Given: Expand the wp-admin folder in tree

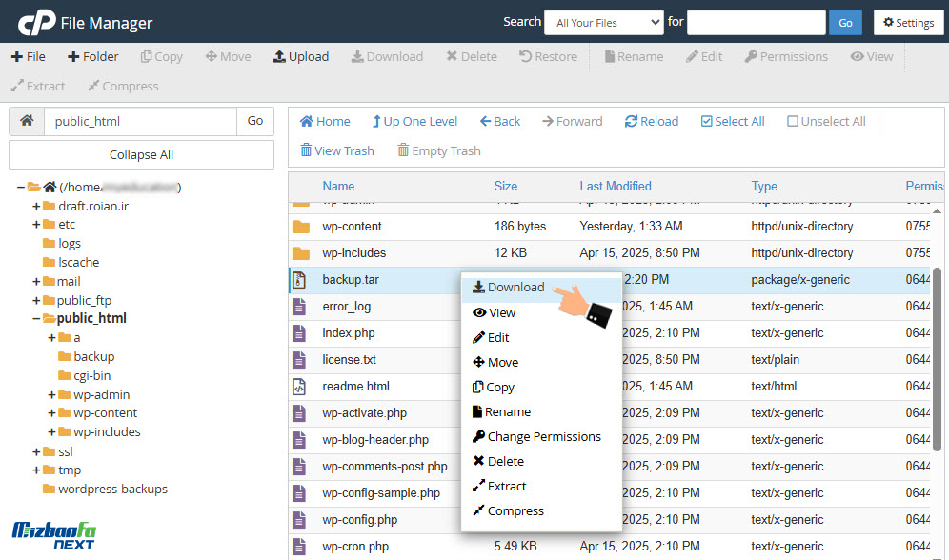Looking at the screenshot, I should point(51,394).
